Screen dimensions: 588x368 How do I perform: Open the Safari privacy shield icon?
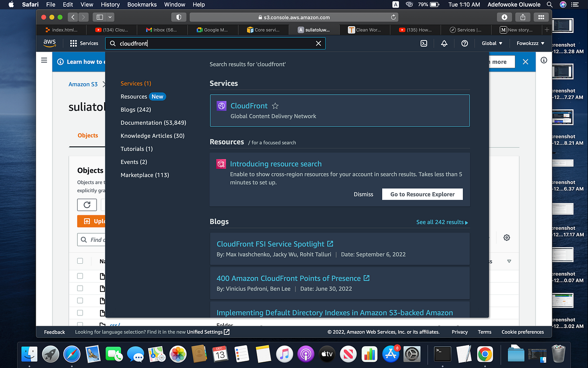click(178, 17)
